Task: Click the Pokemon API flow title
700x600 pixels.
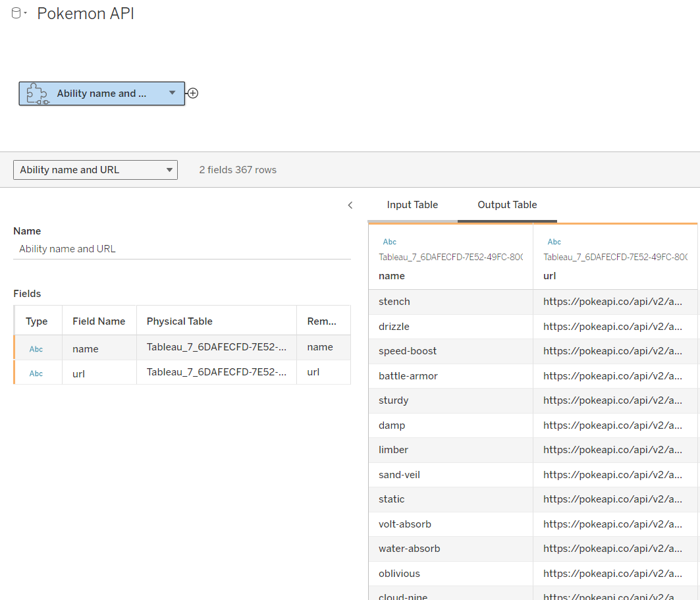Action: tap(86, 14)
